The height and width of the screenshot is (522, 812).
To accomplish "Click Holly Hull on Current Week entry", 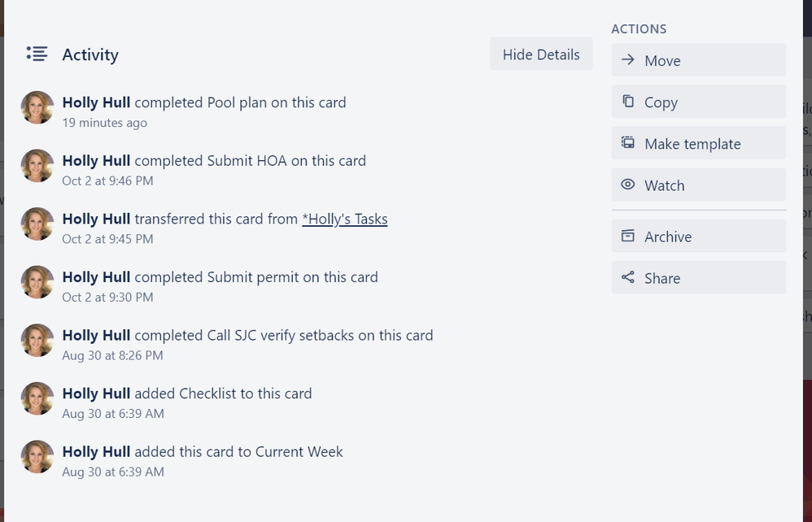I will click(96, 451).
